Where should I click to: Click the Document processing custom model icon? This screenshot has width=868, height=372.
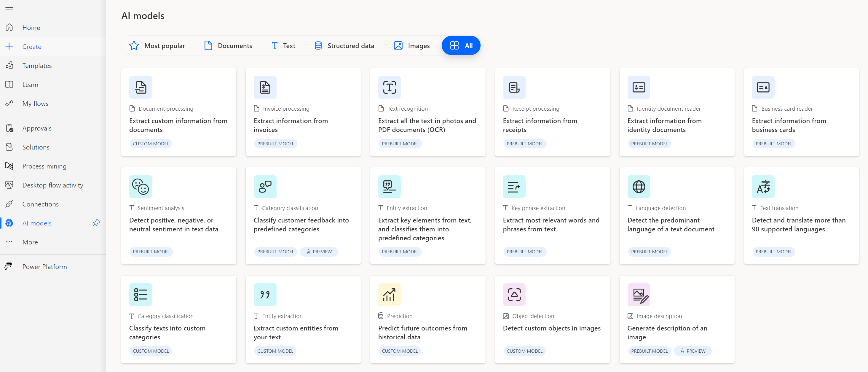click(140, 87)
